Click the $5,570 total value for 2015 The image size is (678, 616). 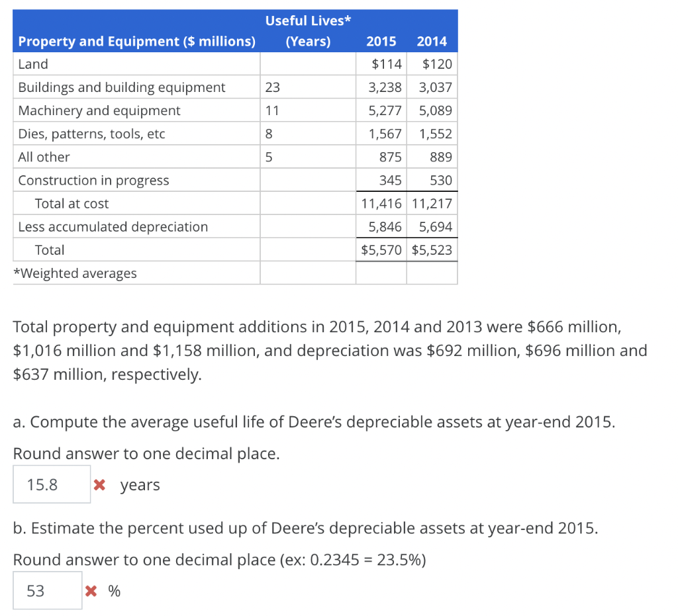381,249
